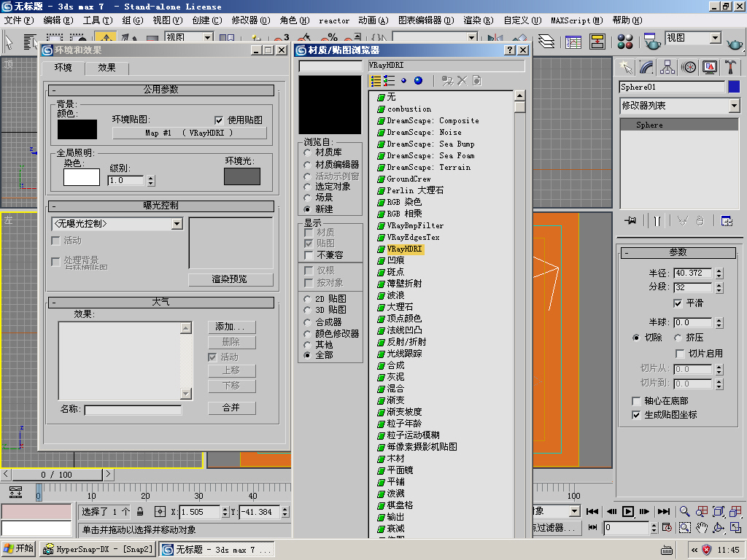Click the Pan hand viewport tool
The image size is (747, 560).
coord(701,528)
